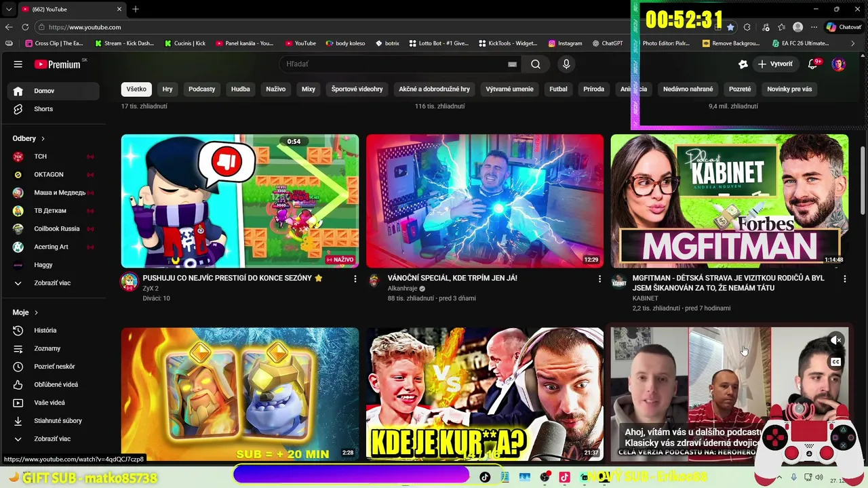
Task: Expand Odbery subscriptions section
Action: click(28, 138)
